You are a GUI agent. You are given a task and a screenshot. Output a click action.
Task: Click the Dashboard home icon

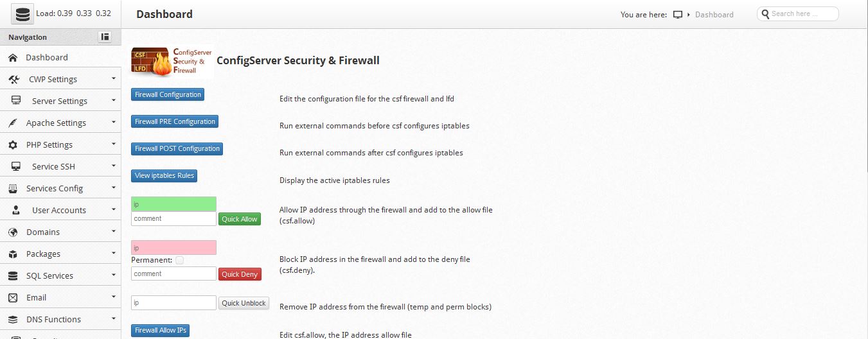coord(13,58)
